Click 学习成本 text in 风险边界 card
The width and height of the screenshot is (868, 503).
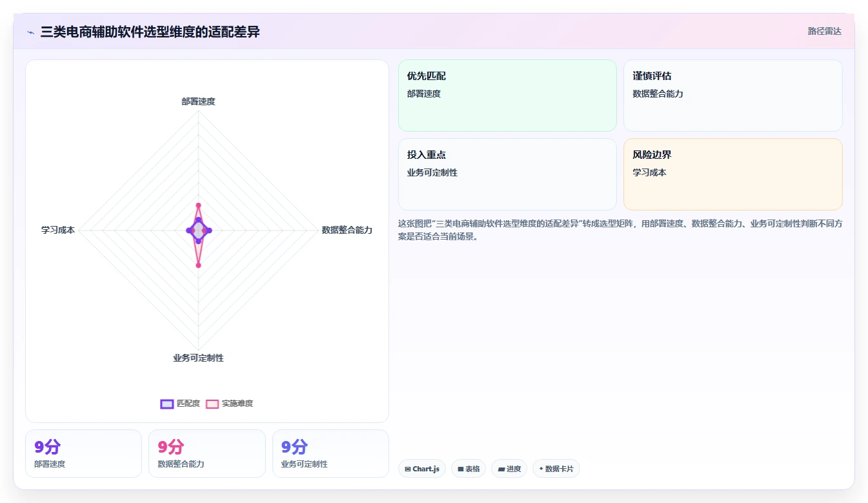[x=649, y=173]
